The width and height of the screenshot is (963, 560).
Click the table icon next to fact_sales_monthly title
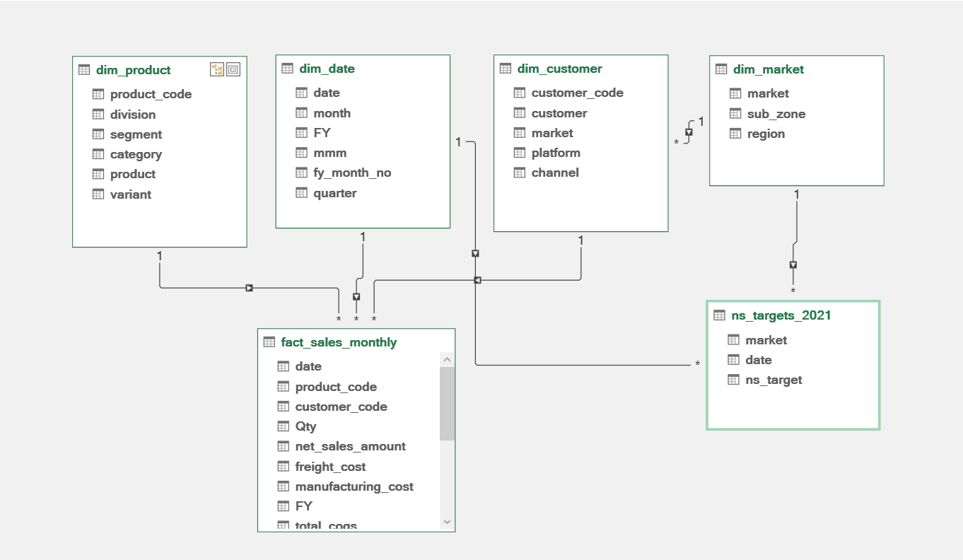[269, 342]
